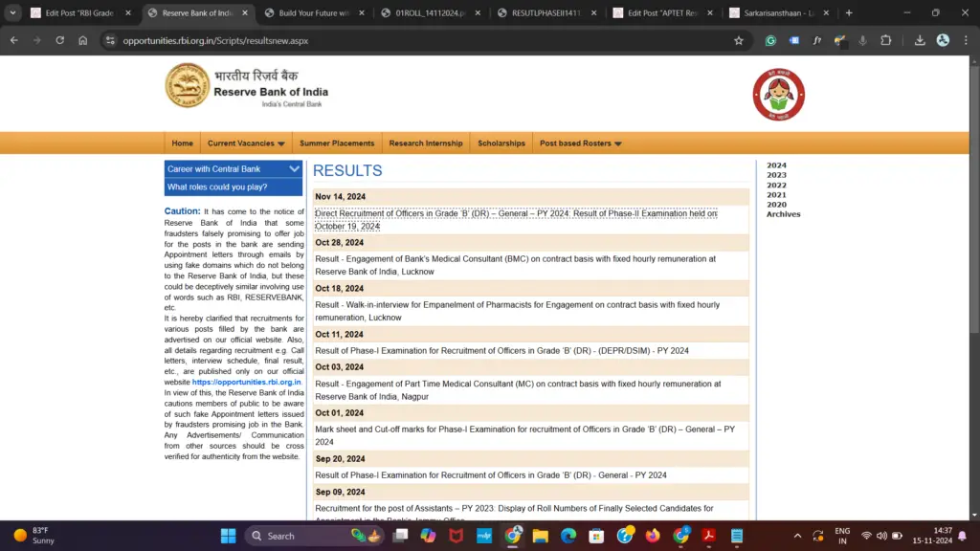980x551 pixels.
Task: Open a new browser tab
Action: pos(849,12)
